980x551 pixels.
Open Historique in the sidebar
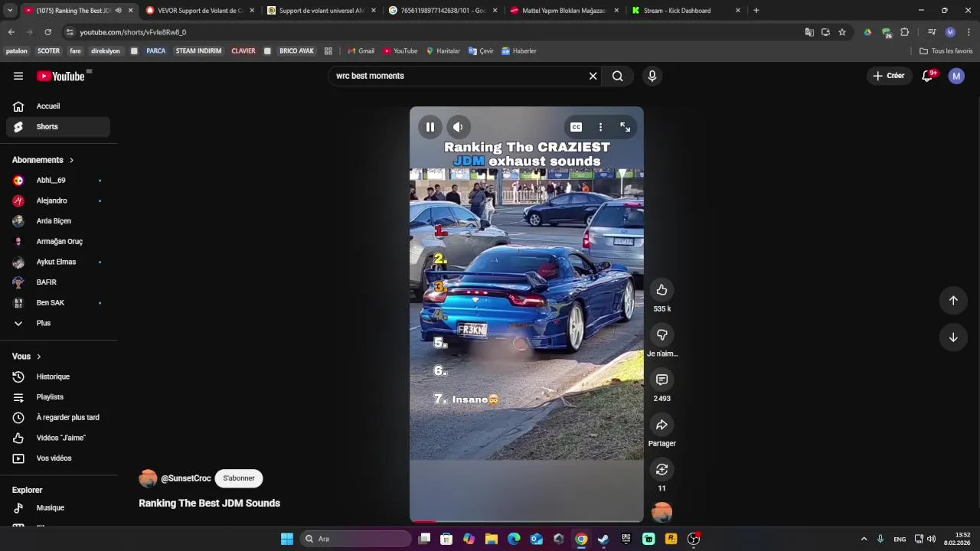pos(58,377)
